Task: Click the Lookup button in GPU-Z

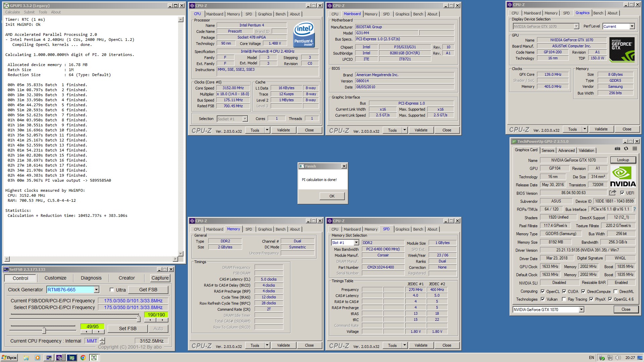Action: (623, 160)
